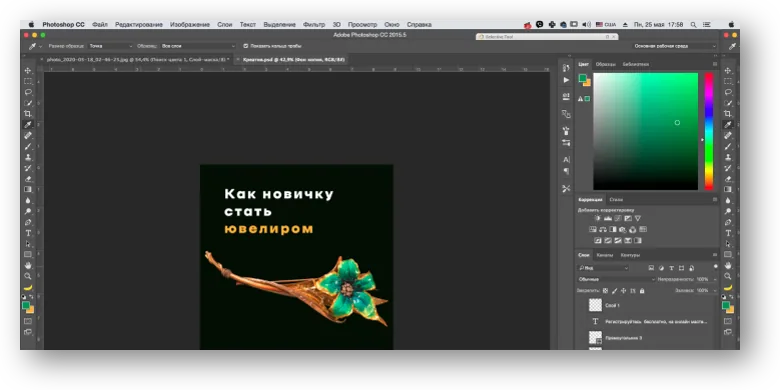Change screen mode from left toolbar bottom icon
Viewport: 780px width, 390px height.
pyautogui.click(x=28, y=332)
